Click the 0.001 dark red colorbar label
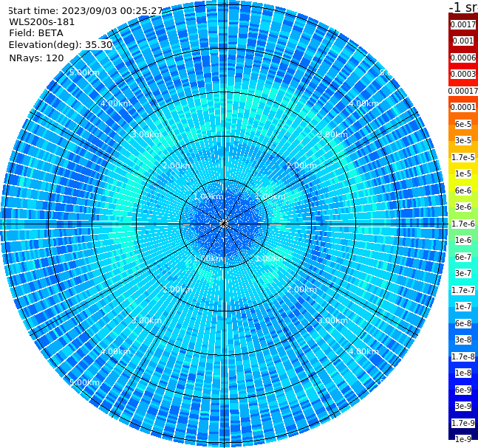This screenshot has width=478, height=448. [463, 41]
